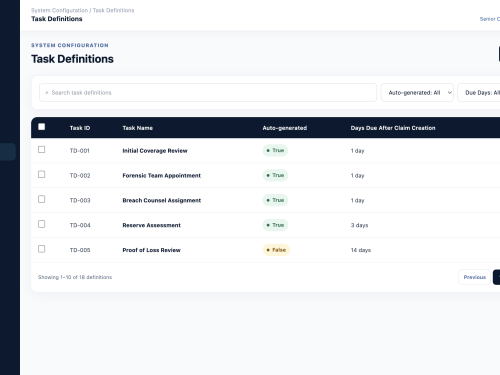Sort by the Task ID column header
500x375 pixels.
click(x=80, y=128)
